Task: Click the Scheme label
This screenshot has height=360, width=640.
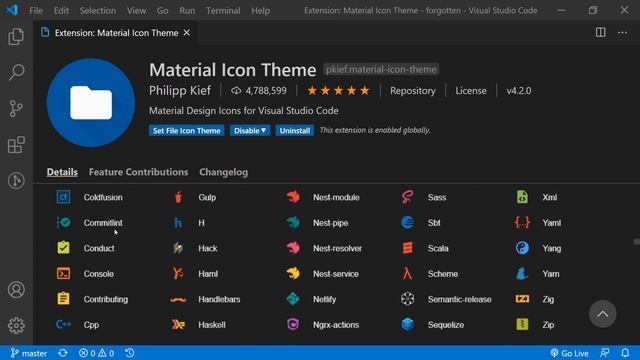Action: (442, 274)
